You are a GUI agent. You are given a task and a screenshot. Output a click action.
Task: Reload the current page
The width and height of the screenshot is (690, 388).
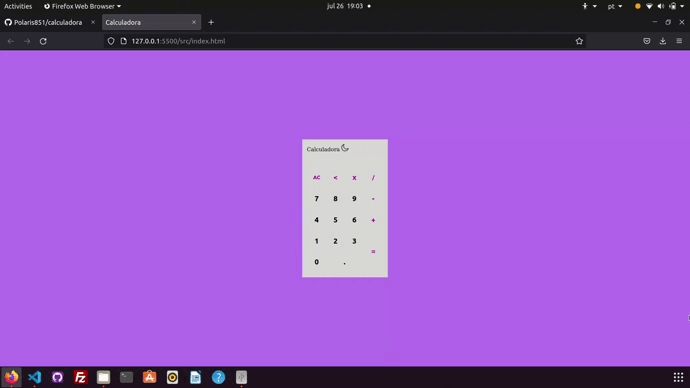point(43,41)
